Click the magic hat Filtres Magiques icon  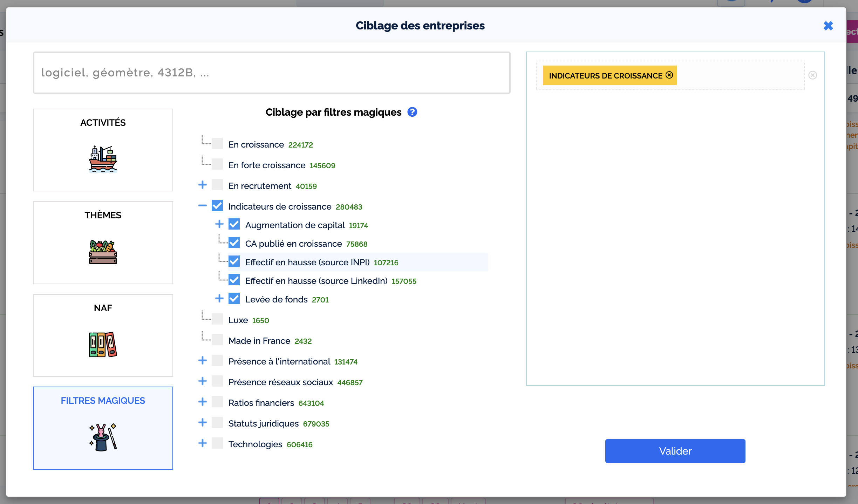point(103,437)
